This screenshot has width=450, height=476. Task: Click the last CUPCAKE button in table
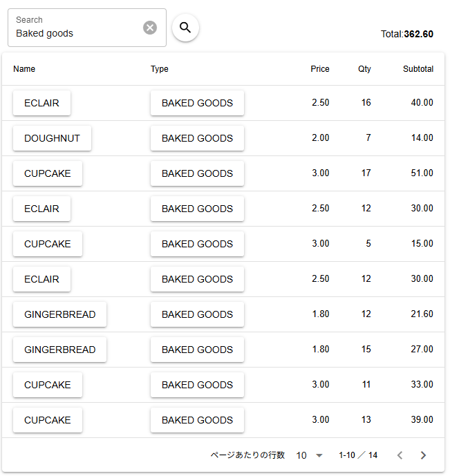[x=47, y=420]
